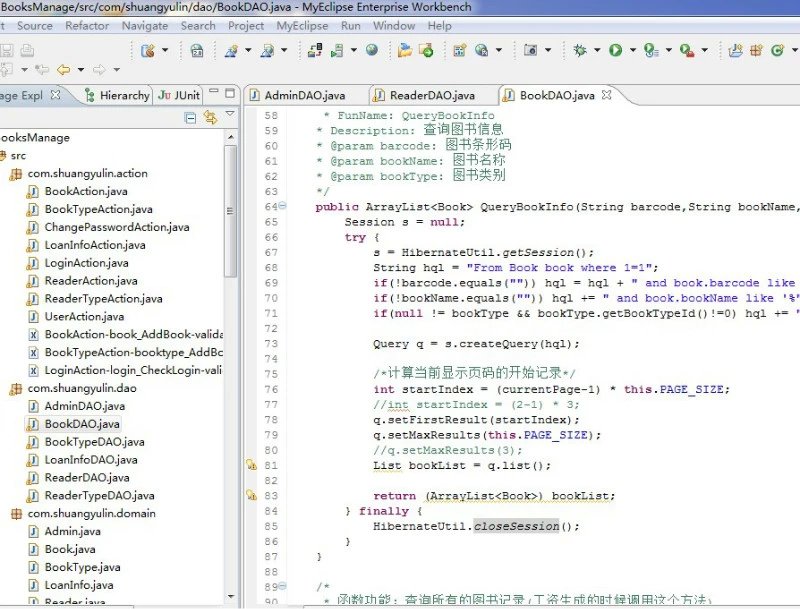Click the camera screenshot toolbar icon
800x609 pixels.
click(x=531, y=50)
